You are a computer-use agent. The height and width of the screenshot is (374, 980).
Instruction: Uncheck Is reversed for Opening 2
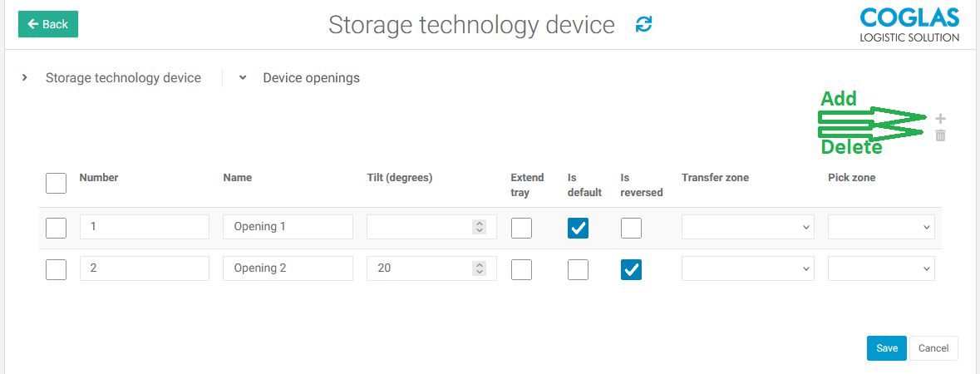click(631, 269)
